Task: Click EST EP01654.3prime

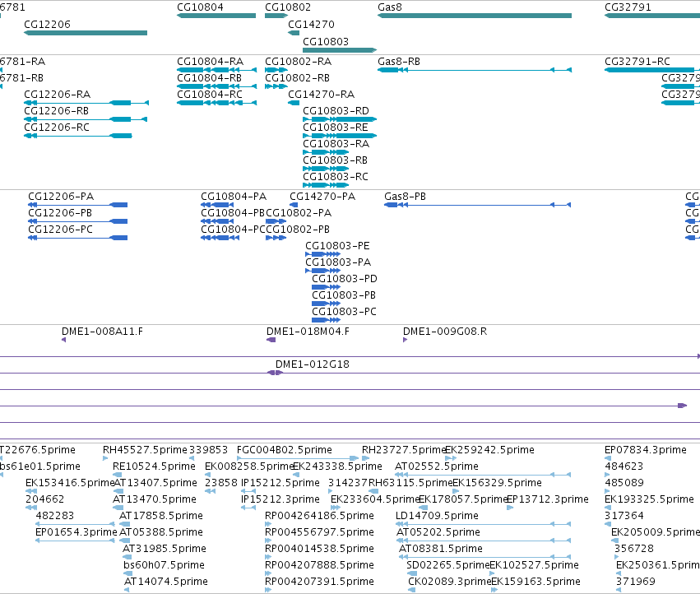Action: tap(75, 541)
